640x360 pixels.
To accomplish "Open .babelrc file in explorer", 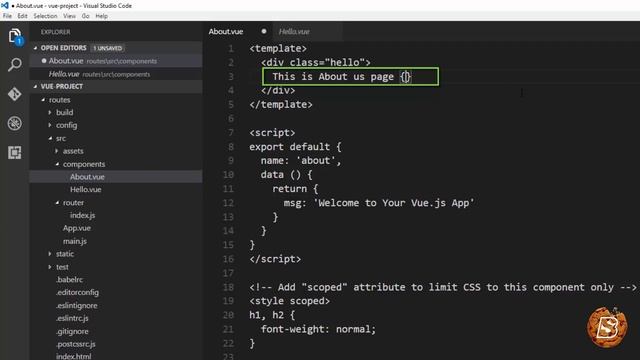I will (x=69, y=280).
